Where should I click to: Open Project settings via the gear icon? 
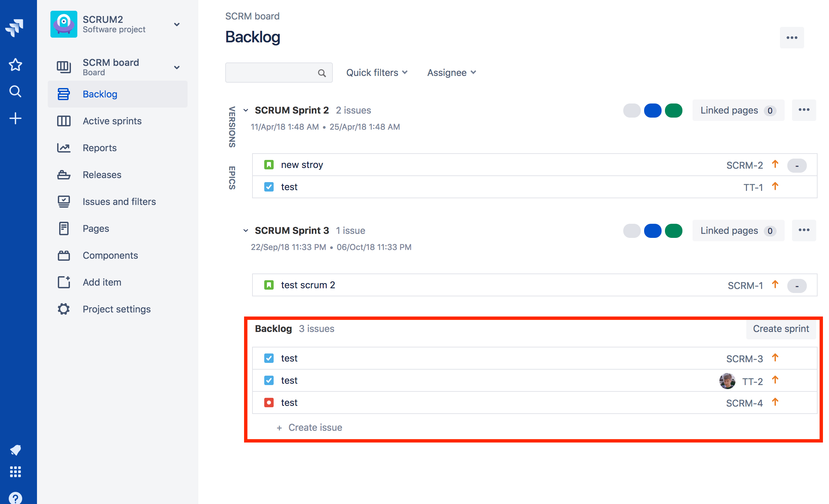click(64, 309)
